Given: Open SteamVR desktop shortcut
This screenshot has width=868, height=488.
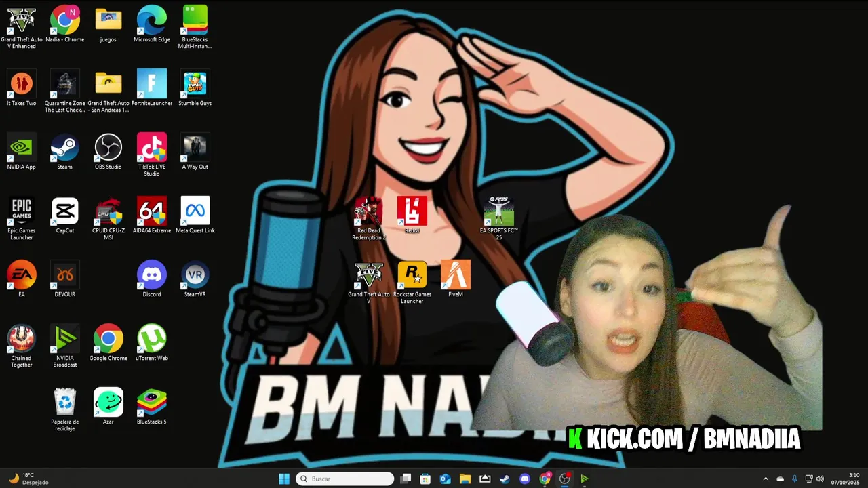Looking at the screenshot, I should click(x=195, y=279).
